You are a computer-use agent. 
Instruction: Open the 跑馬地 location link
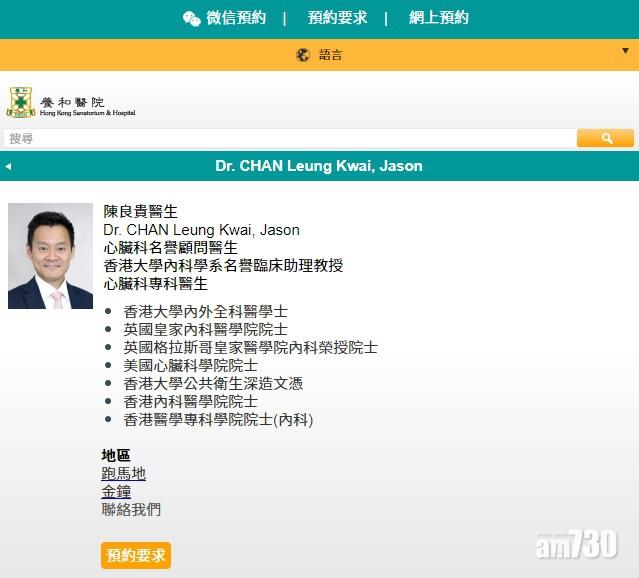123,473
